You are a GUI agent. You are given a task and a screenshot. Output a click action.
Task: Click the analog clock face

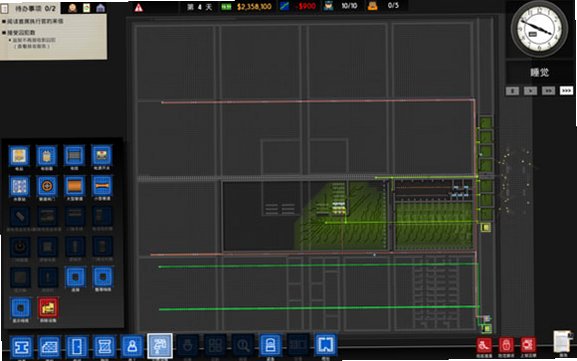coord(539,29)
